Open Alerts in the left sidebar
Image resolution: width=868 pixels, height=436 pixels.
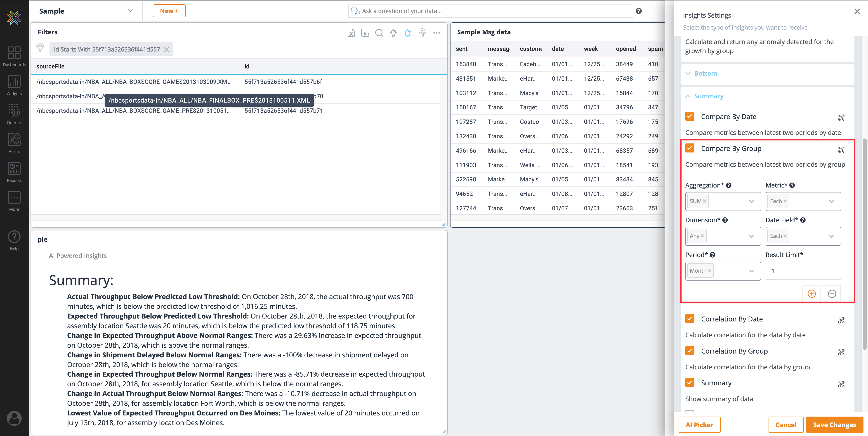tap(14, 143)
